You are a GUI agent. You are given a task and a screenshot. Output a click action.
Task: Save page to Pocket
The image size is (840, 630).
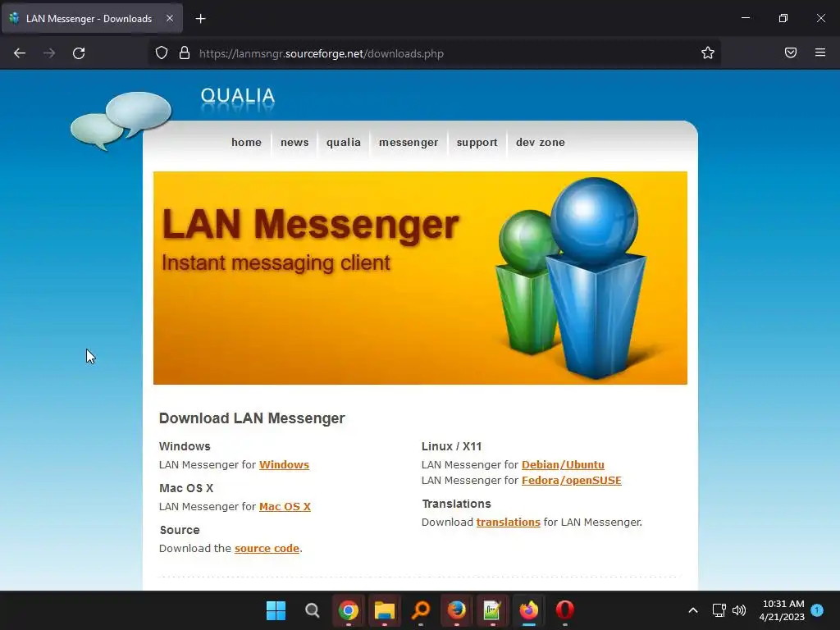coord(790,52)
